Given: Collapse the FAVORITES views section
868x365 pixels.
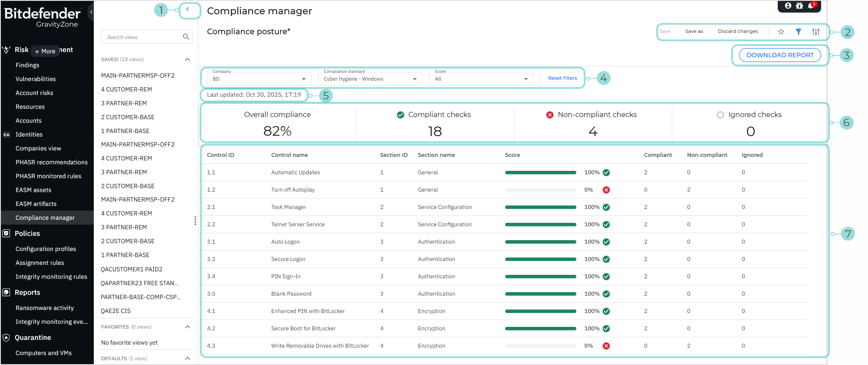Looking at the screenshot, I should [x=187, y=327].
